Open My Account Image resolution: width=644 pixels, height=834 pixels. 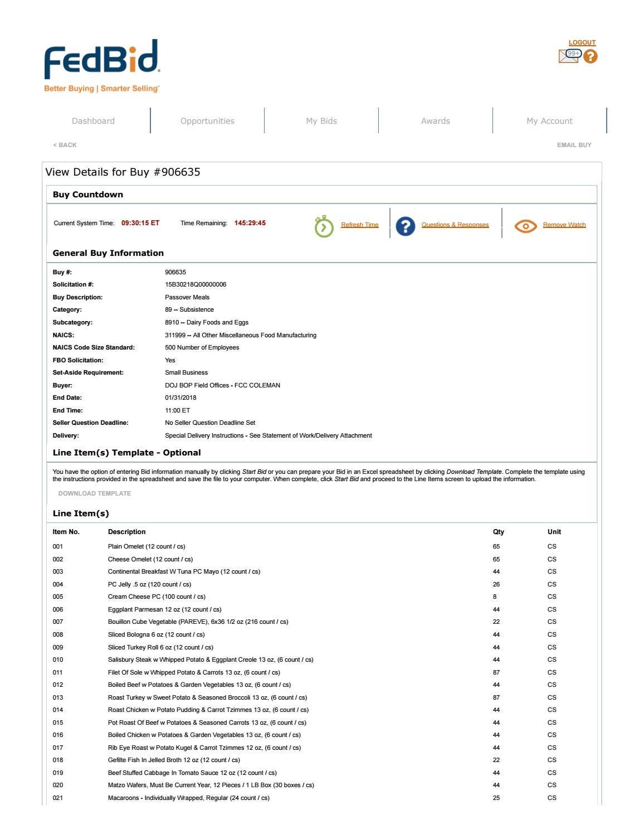pos(550,120)
